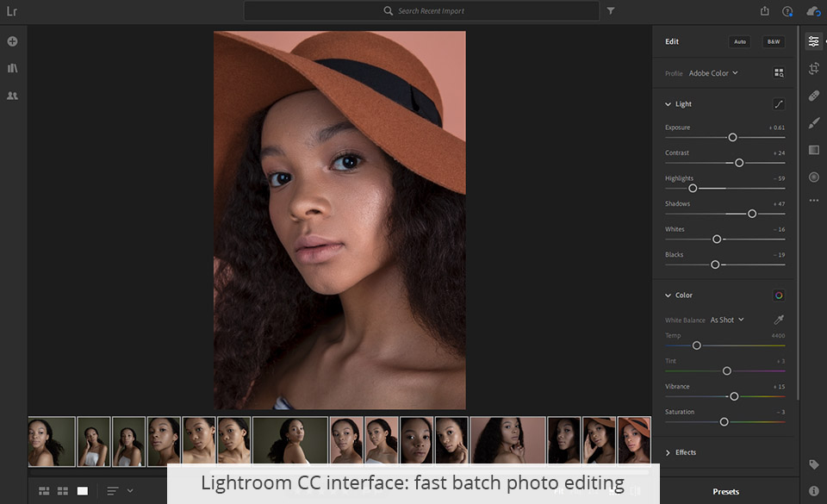Screen dimensions: 827x504
Task: Select the Healing Brush tool
Action: coord(813,95)
